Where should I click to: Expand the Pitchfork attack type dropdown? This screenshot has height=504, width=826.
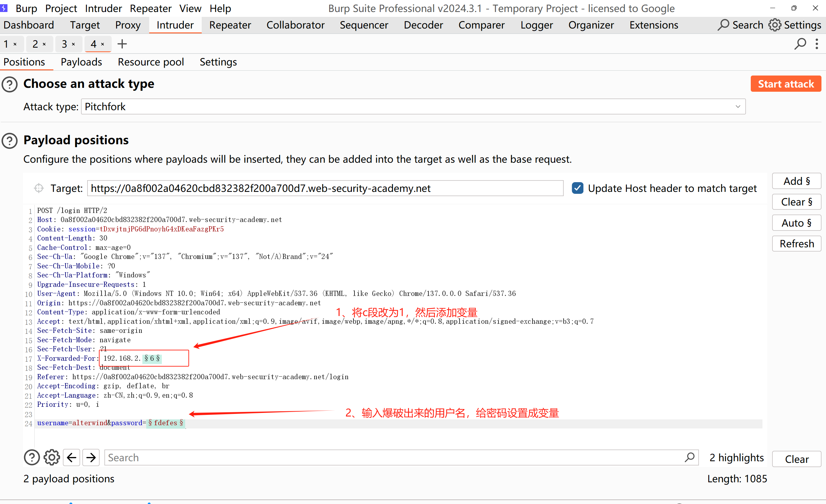pyautogui.click(x=737, y=107)
